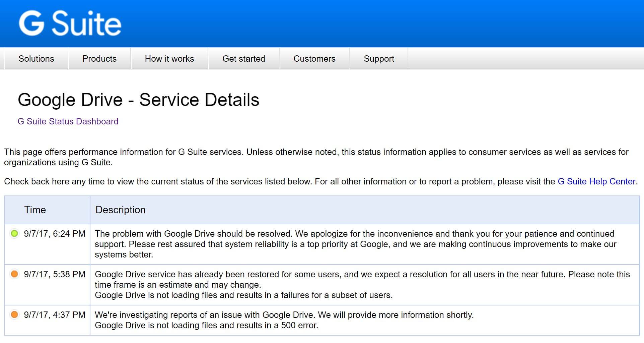The image size is (644, 343).
Task: Click the G Suite logo
Action: (x=70, y=23)
